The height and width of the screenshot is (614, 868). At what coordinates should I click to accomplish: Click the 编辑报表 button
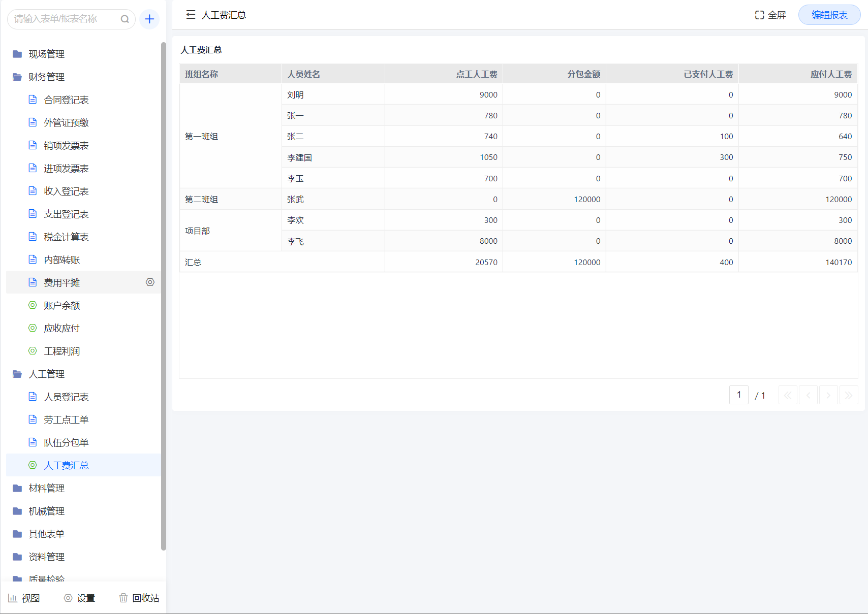click(829, 15)
